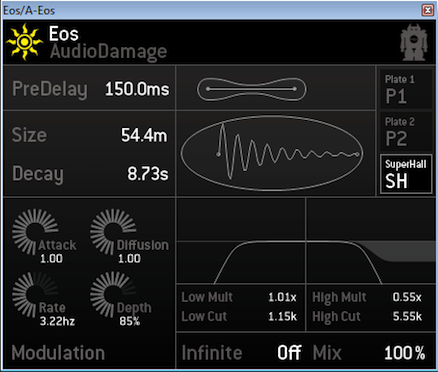Click the Rate value 3.22hz
438x372 pixels.
pos(57,321)
